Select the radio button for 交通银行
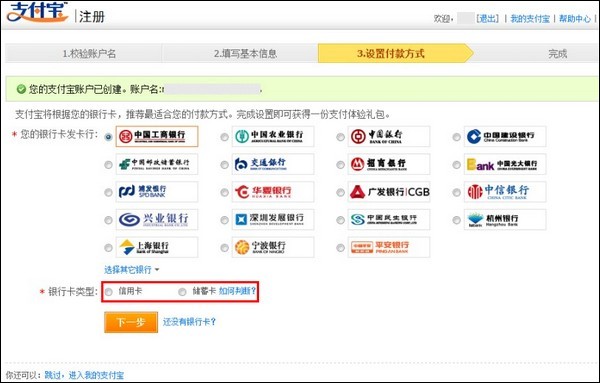 click(x=225, y=165)
